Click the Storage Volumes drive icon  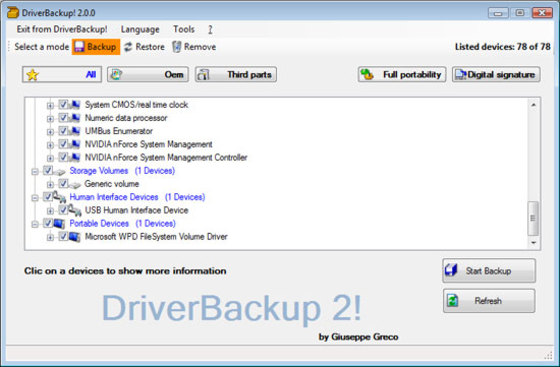[60, 172]
